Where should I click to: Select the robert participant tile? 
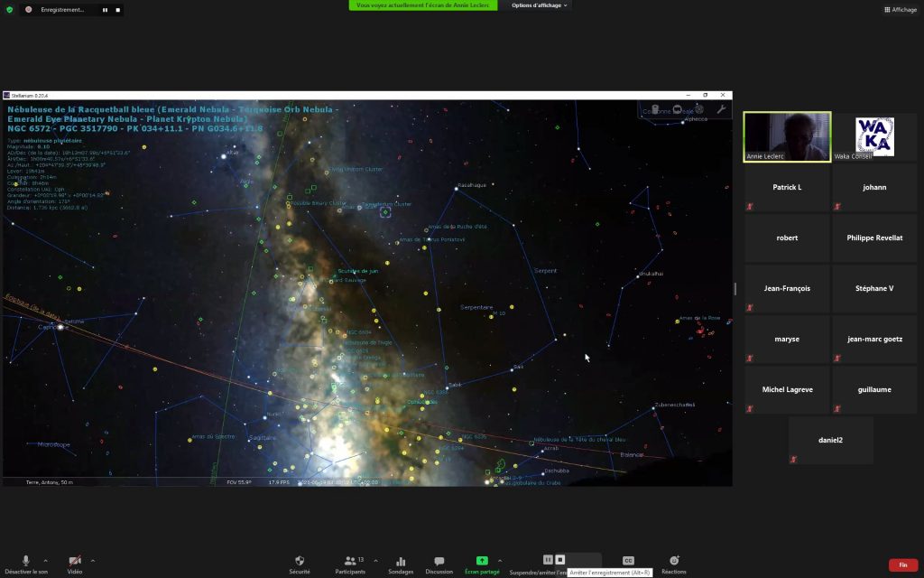787,238
